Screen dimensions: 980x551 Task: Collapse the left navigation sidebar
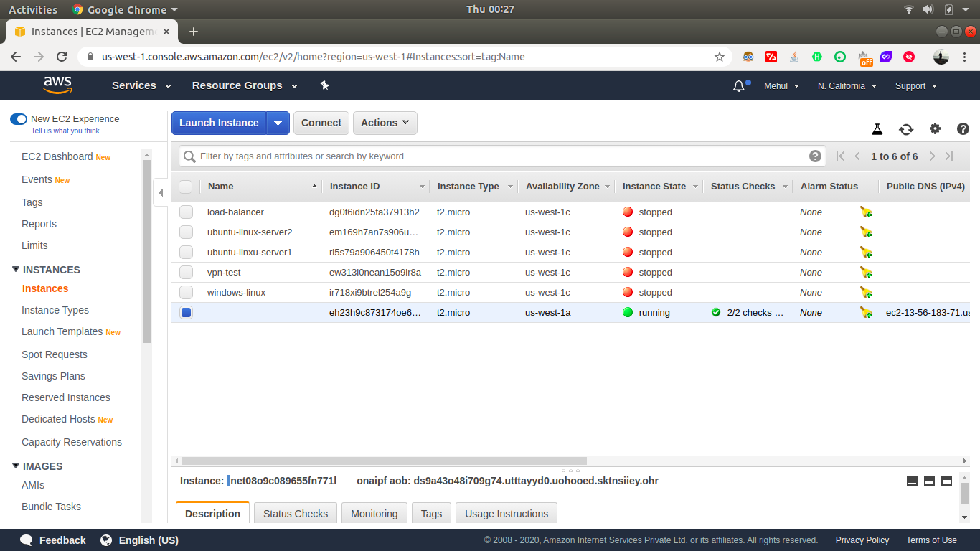pyautogui.click(x=161, y=192)
